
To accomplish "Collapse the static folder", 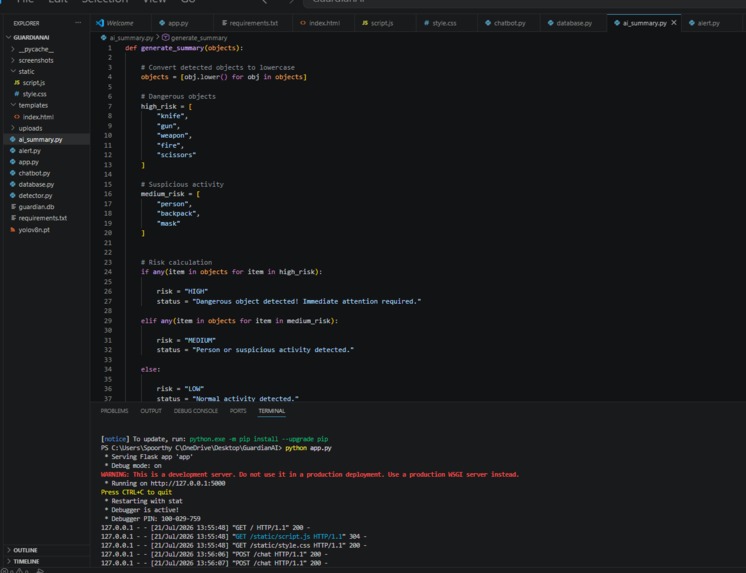I will (26, 71).
